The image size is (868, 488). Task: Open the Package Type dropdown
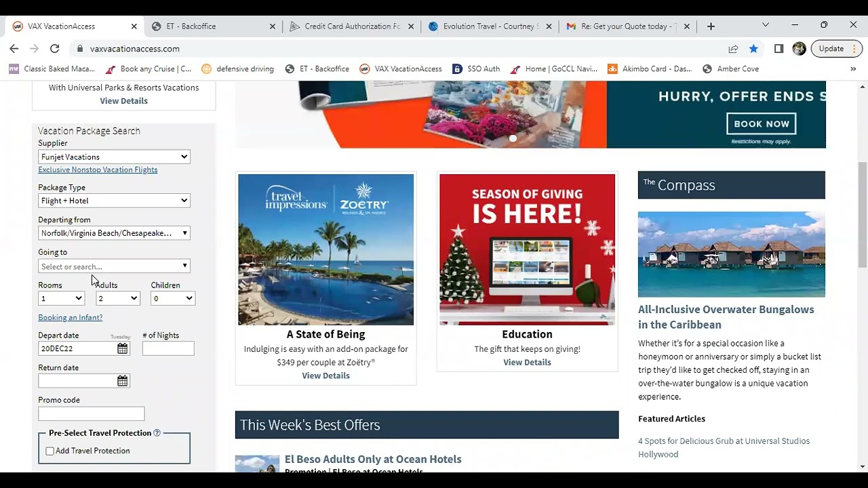pyautogui.click(x=114, y=201)
